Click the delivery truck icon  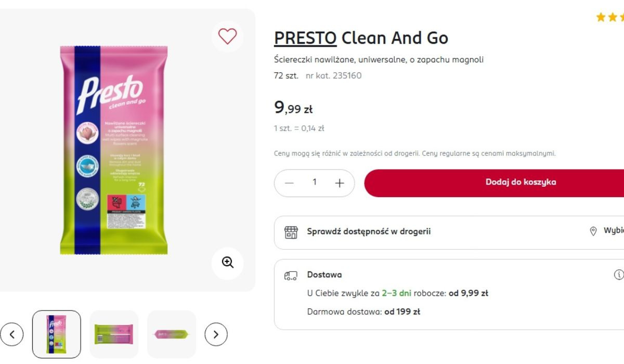pos(291,275)
